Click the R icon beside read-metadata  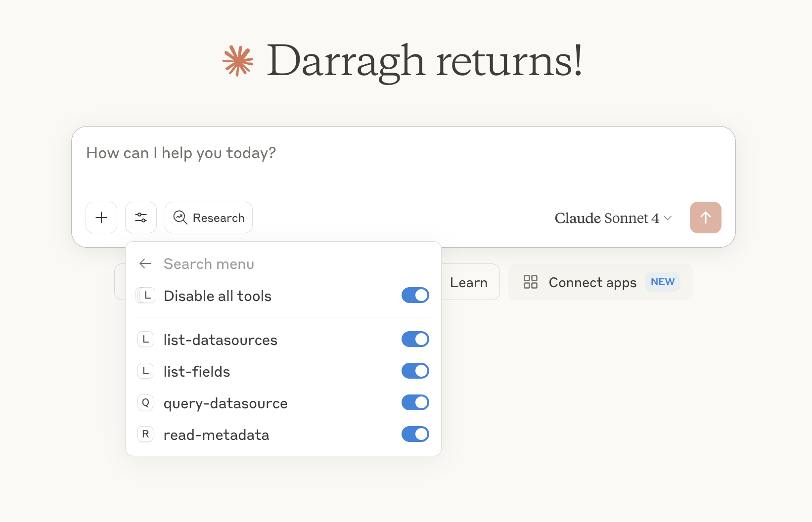coord(145,435)
